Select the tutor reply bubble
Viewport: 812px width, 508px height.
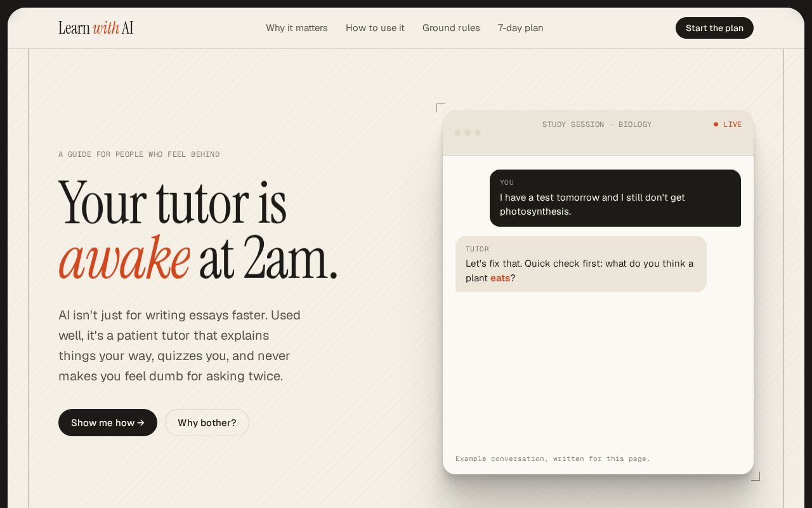[x=581, y=264]
